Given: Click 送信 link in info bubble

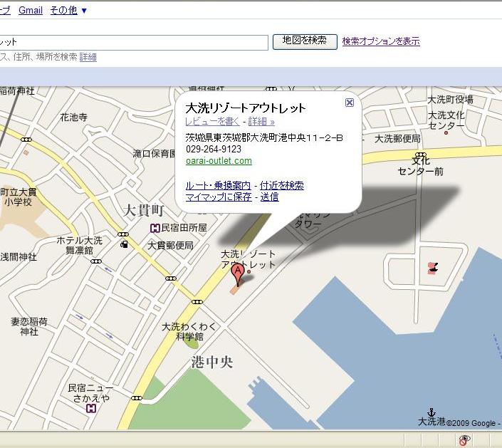Looking at the screenshot, I should pos(269,197).
